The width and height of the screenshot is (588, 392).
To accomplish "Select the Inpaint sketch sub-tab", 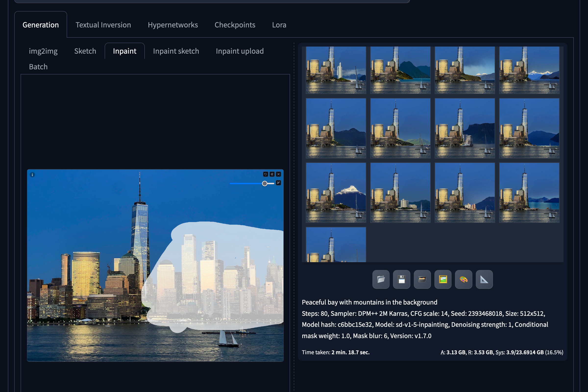I will [x=176, y=51].
